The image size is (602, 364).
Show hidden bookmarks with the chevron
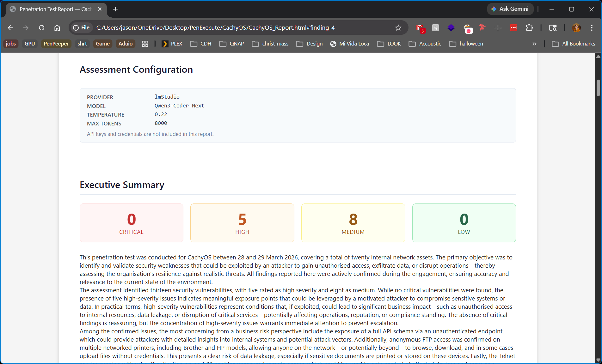point(534,44)
